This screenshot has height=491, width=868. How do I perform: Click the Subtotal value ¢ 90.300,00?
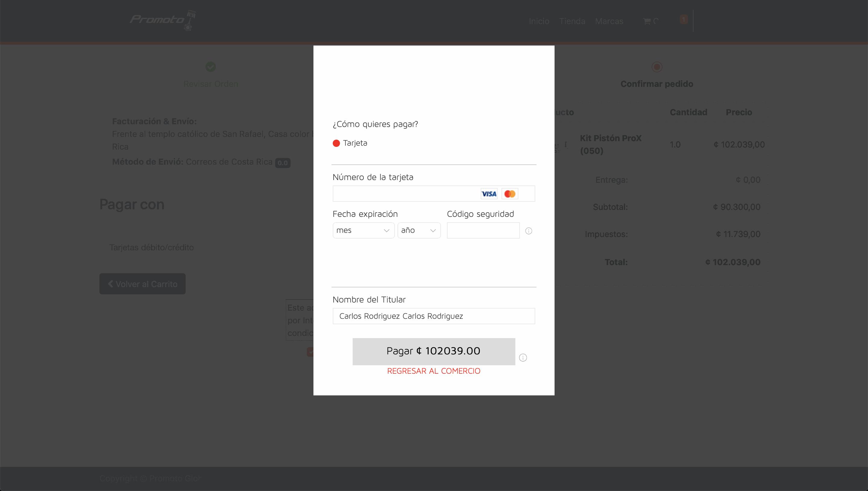[x=736, y=207]
